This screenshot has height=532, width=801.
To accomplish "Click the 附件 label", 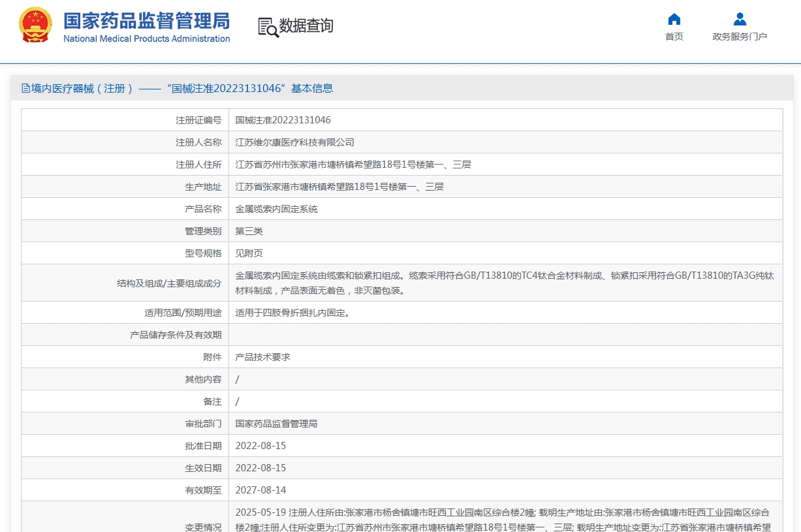I will click(212, 357).
